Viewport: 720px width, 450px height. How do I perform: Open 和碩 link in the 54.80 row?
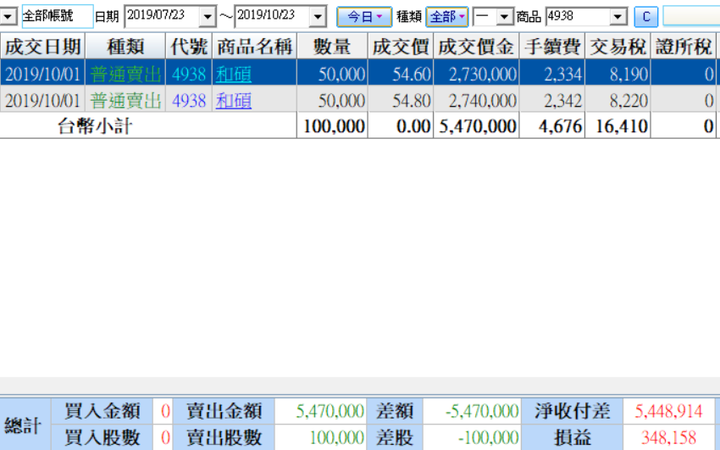tap(234, 101)
